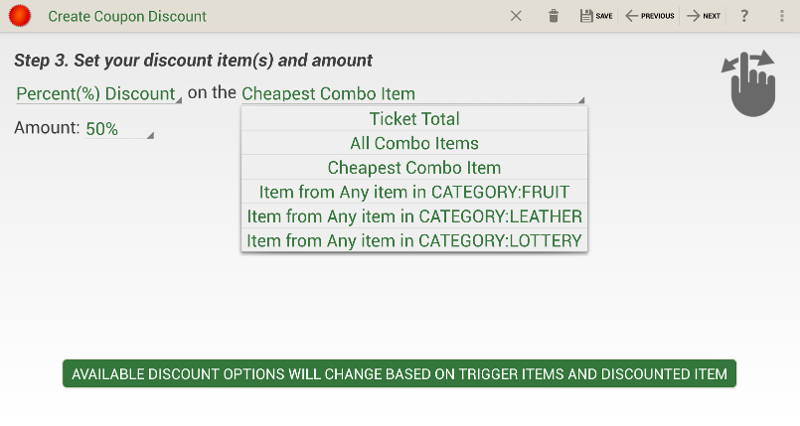Advance to the next step
Screen dimensions: 800x426
[704, 16]
